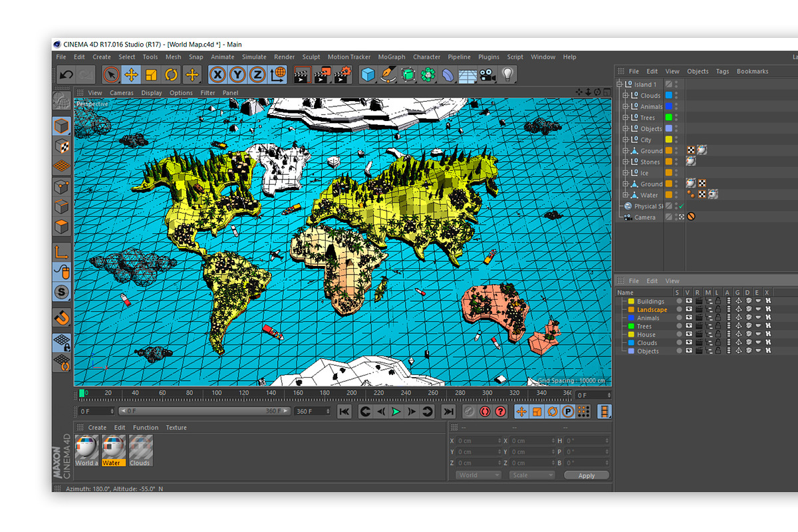Toggle solo dot of Landscape layer

tap(679, 309)
